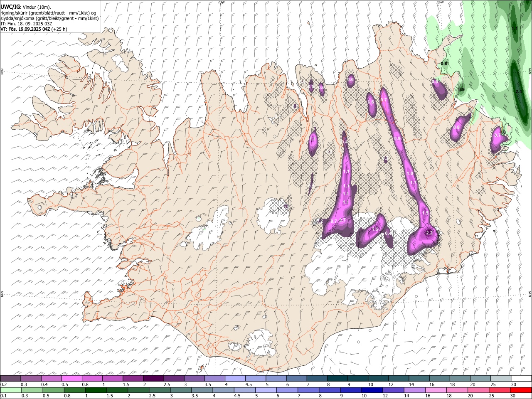Pick the light gray top-row swatch labeled 25

(501, 378)
